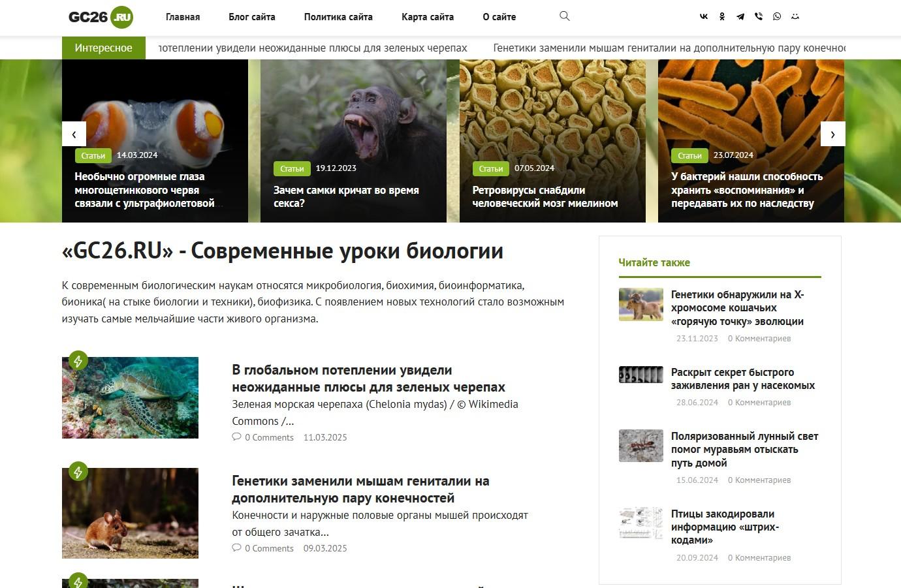Open green sea turtle article thumbnail
Image resolution: width=901 pixels, height=588 pixels.
[130, 397]
